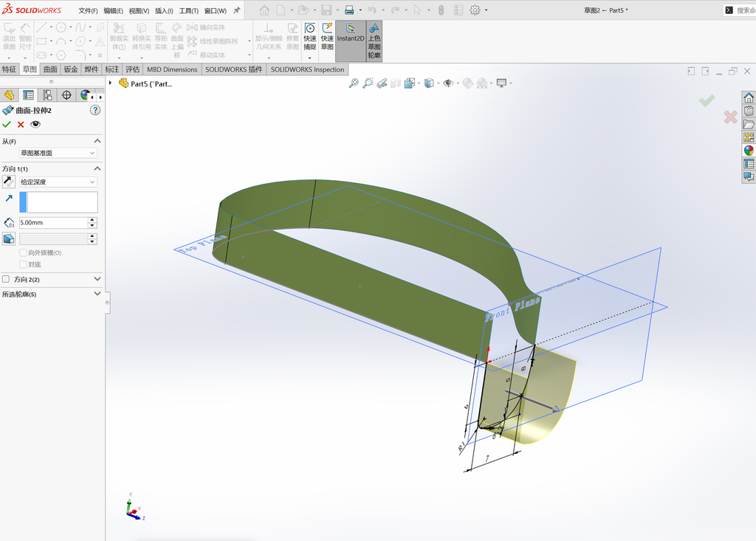
Task: Click the draft on/off button
Action: (9, 238)
